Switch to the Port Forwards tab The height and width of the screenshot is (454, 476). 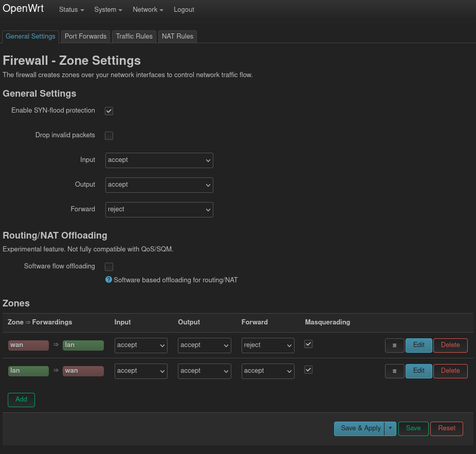point(86,37)
